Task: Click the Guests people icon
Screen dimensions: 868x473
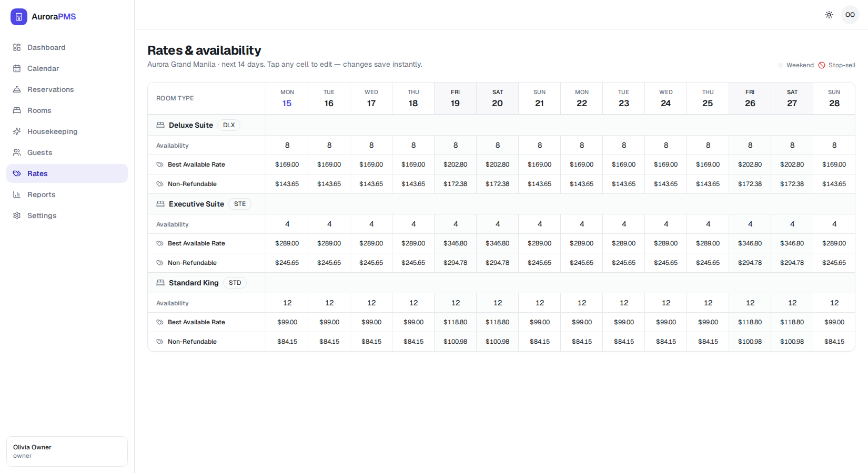Action: [x=17, y=152]
